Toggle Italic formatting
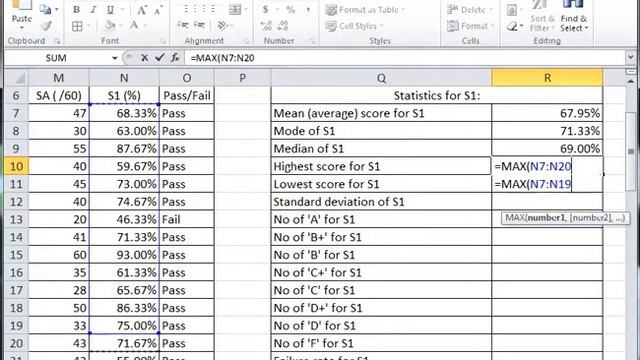 [x=93, y=10]
